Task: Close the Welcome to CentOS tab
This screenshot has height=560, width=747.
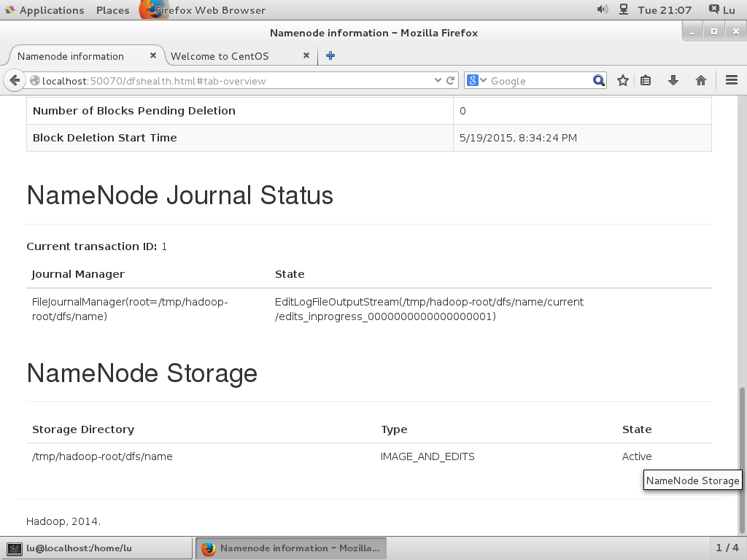Action: click(x=306, y=55)
